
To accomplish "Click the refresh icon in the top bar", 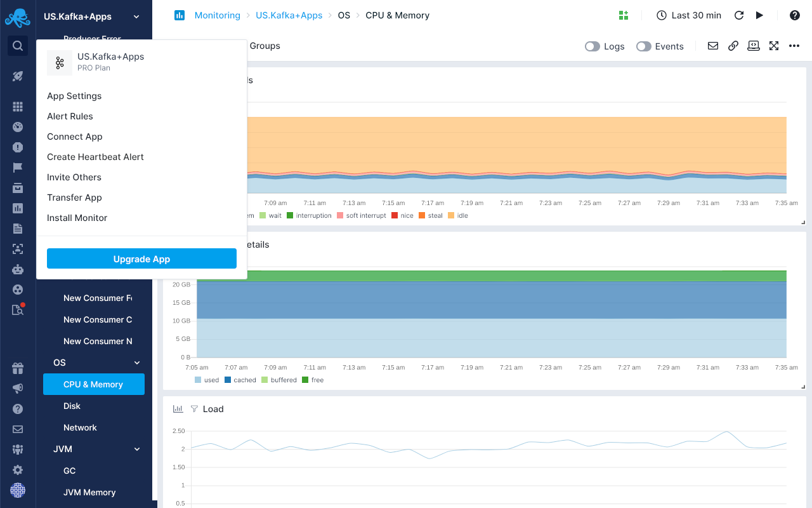I will (x=739, y=15).
